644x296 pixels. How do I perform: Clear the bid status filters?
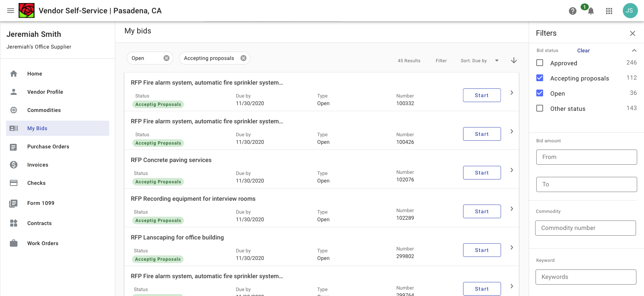pos(583,50)
